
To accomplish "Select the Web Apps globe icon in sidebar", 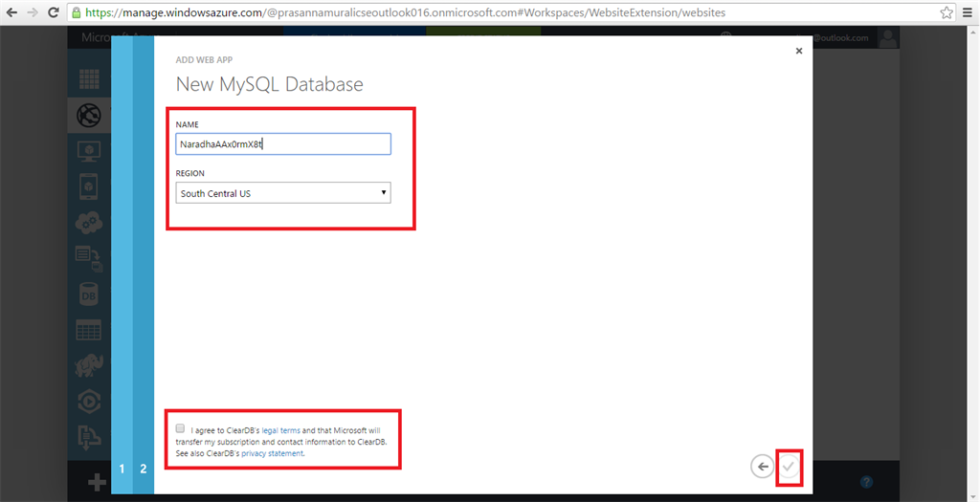I will point(89,115).
